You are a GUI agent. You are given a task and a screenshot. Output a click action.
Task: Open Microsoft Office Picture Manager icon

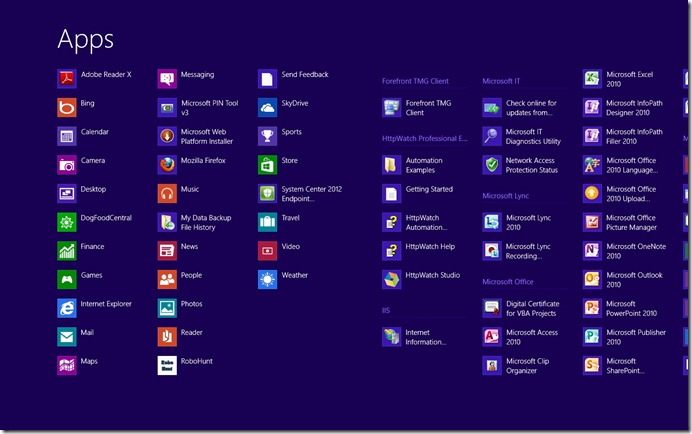pos(592,223)
